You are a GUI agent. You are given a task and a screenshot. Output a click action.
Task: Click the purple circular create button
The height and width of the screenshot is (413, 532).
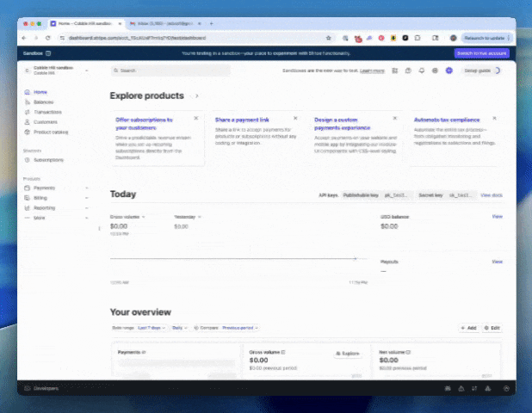point(448,71)
